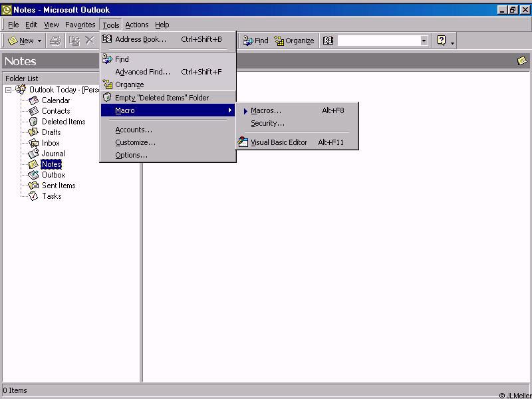The width and height of the screenshot is (532, 399).
Task: Click the Drafts folder icon
Action: tap(33, 132)
